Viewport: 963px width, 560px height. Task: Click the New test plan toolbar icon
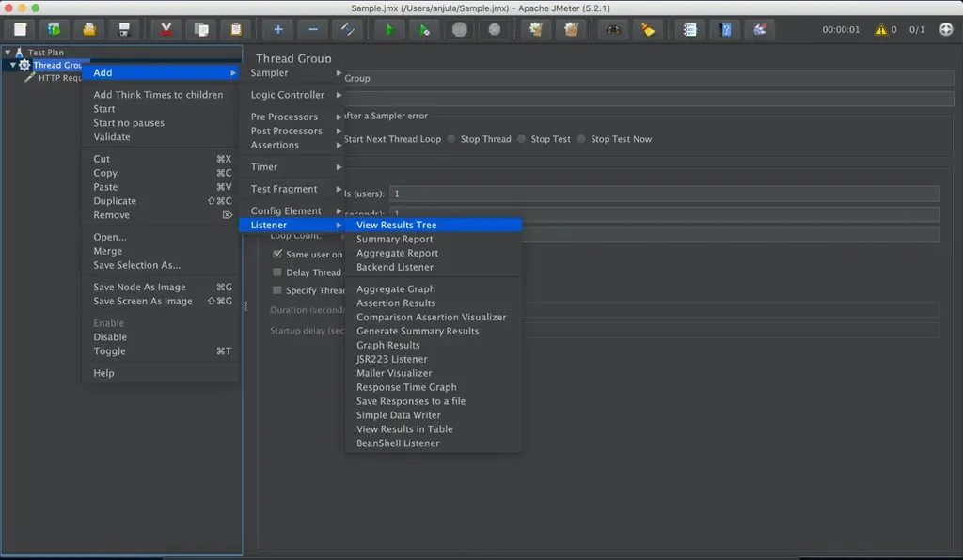pyautogui.click(x=21, y=29)
